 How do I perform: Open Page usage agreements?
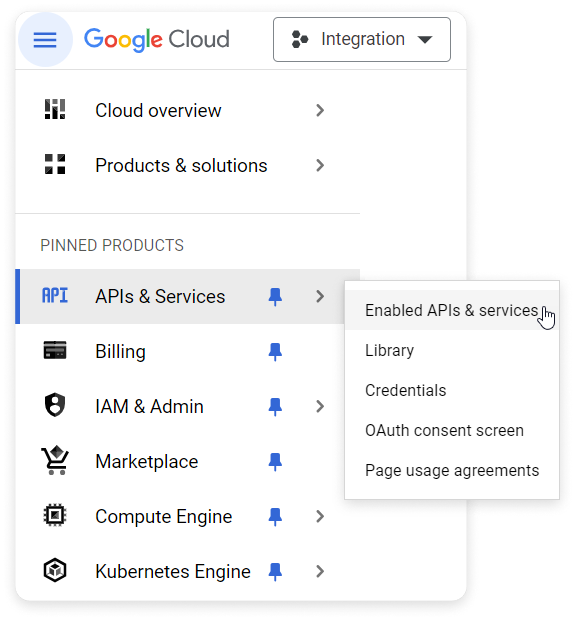point(452,470)
